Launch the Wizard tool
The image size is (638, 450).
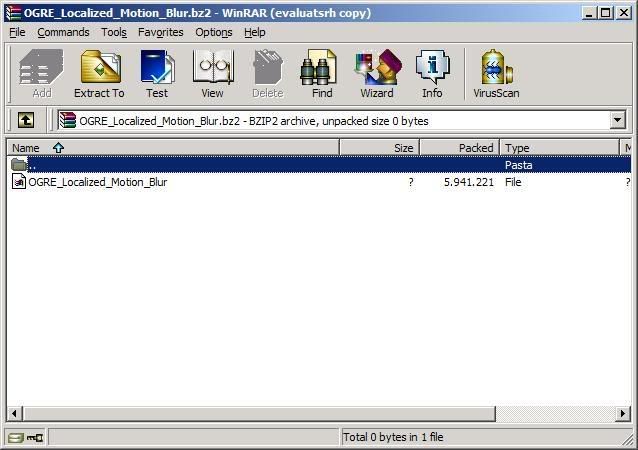(377, 73)
